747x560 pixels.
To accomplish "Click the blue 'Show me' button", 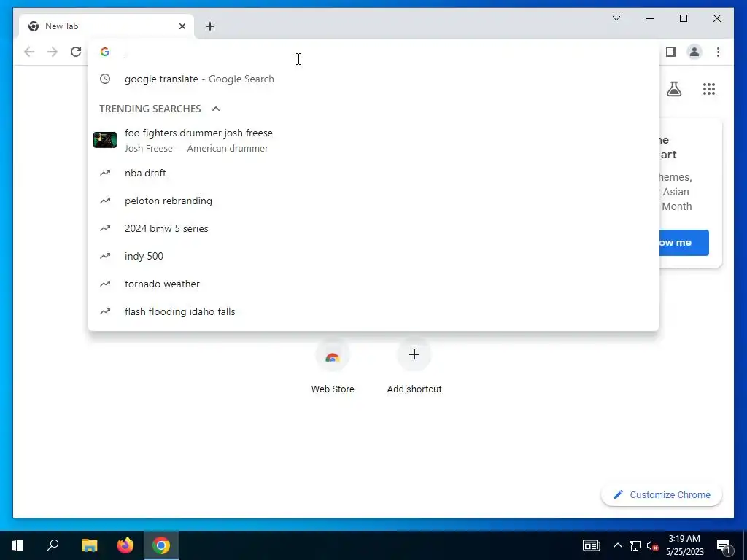I will (684, 242).
